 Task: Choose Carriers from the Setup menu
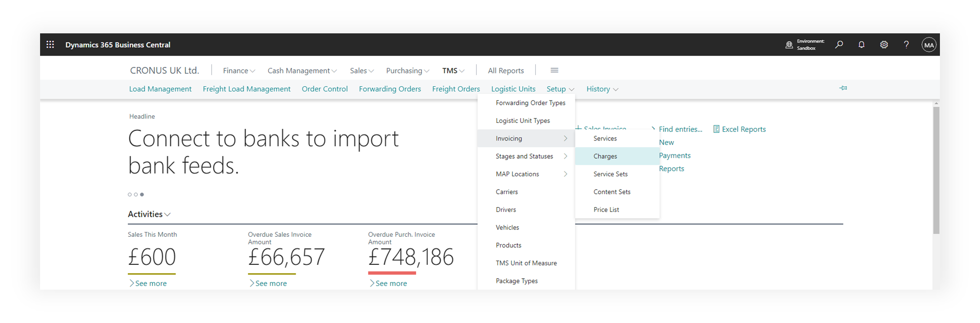pyautogui.click(x=507, y=192)
